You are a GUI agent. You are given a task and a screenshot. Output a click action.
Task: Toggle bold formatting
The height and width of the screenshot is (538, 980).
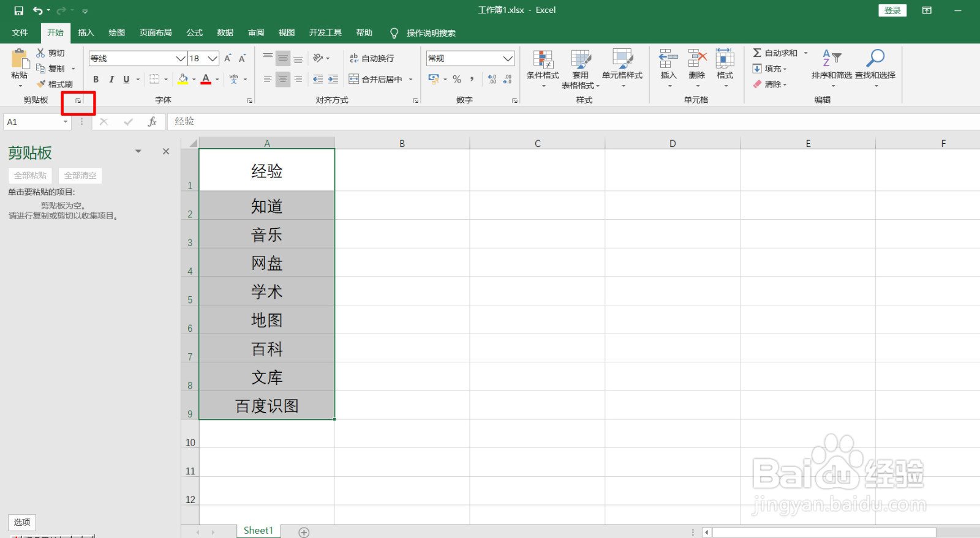tap(96, 79)
